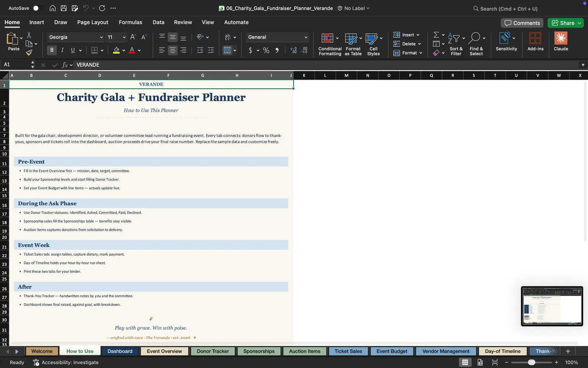Open the Formulas ribbon tab

tap(130, 22)
